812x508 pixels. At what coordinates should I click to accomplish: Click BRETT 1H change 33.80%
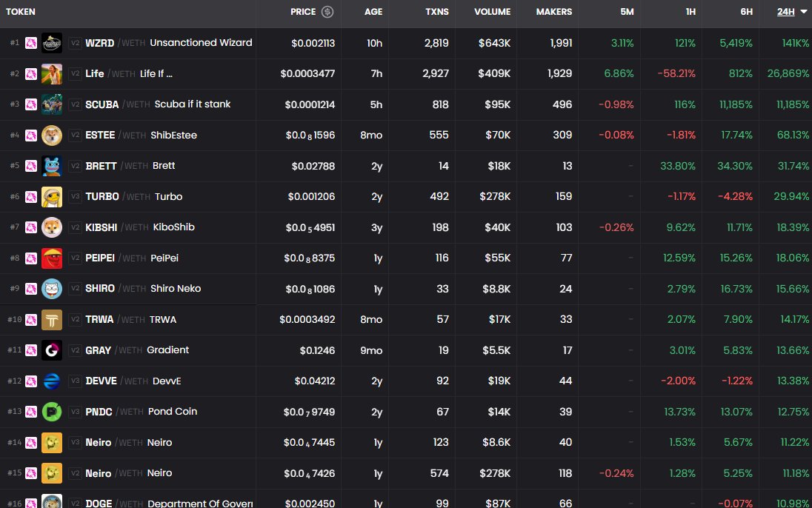point(677,166)
